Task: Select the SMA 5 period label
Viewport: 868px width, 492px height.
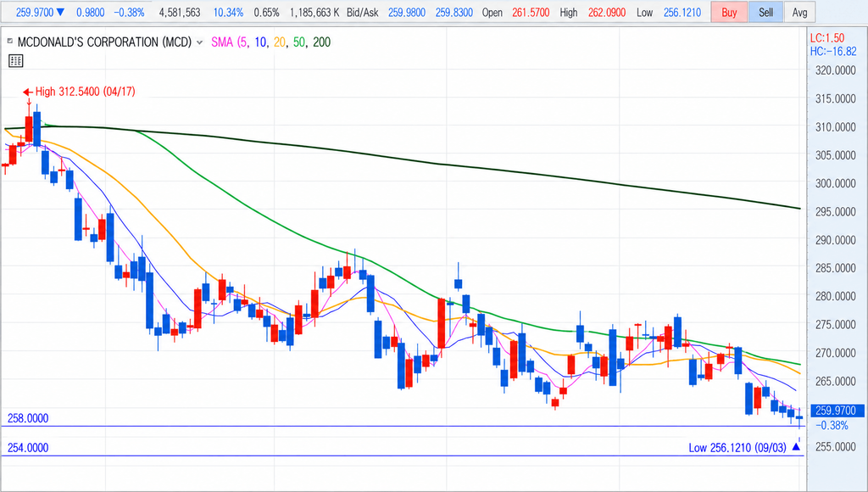Action: click(243, 42)
